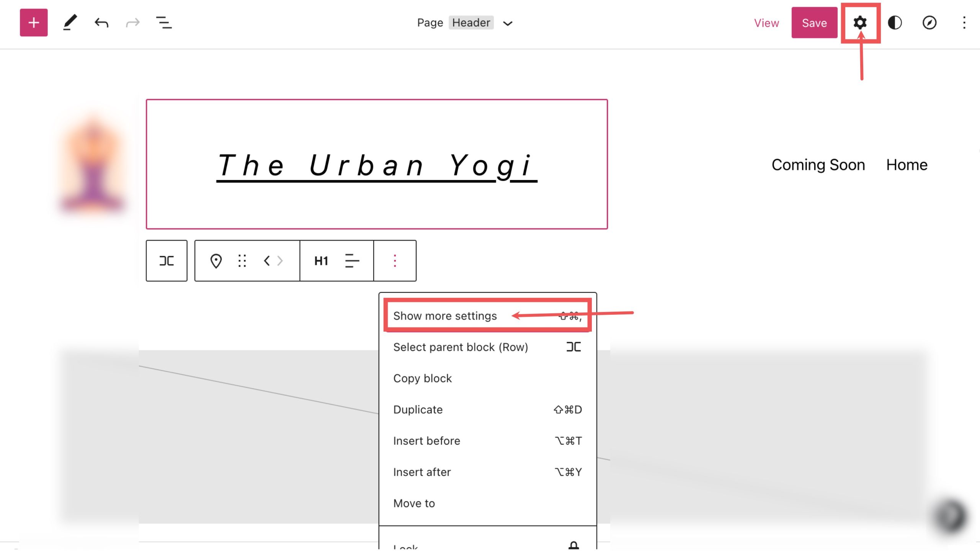Save the template changes
Image resolution: width=980 pixels, height=551 pixels.
pyautogui.click(x=814, y=23)
